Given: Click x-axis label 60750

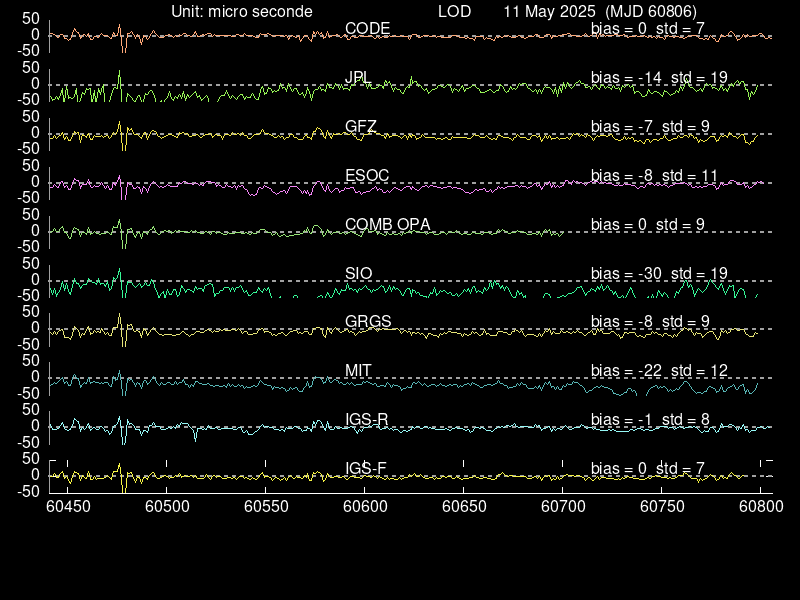Looking at the screenshot, I should point(662,507).
